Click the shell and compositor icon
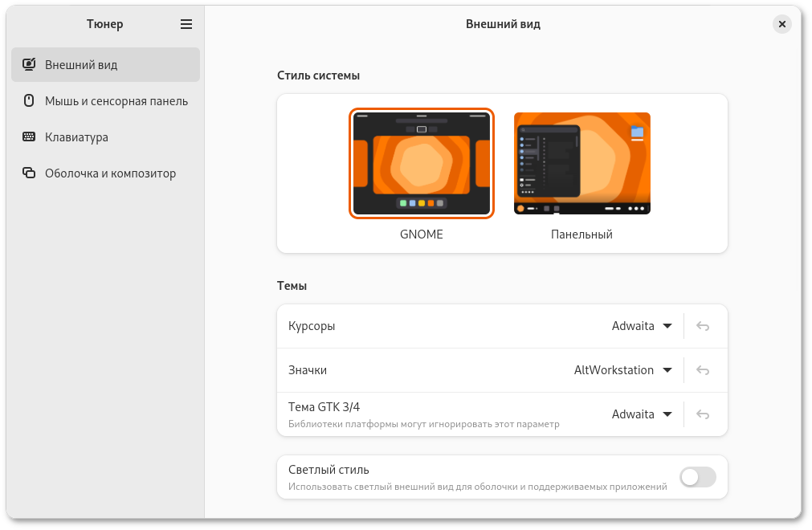This screenshot has width=812, height=530. pos(29,173)
